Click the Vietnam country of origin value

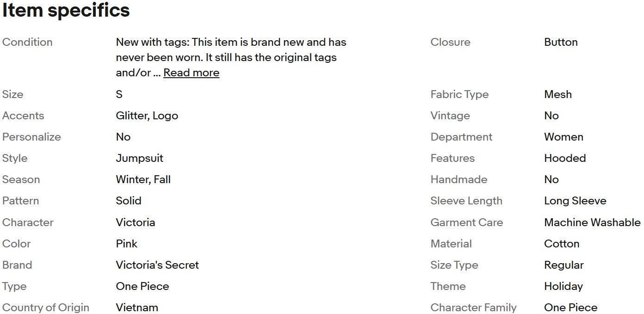(x=136, y=308)
